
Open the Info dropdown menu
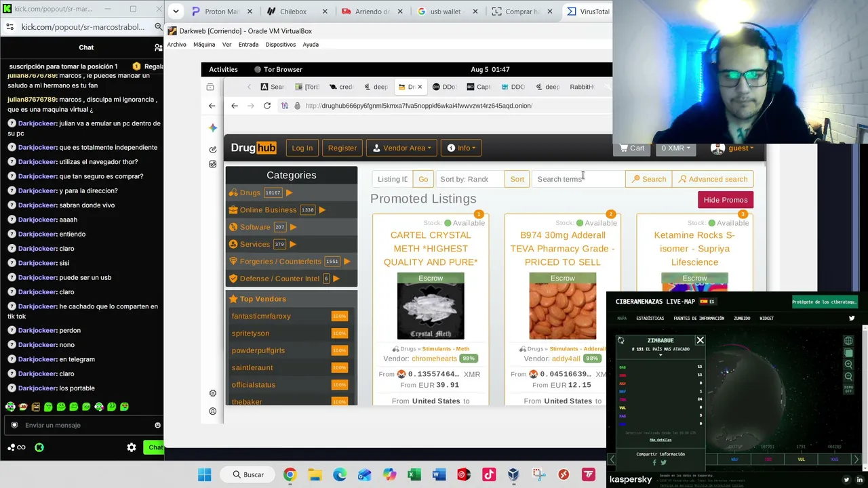461,148
